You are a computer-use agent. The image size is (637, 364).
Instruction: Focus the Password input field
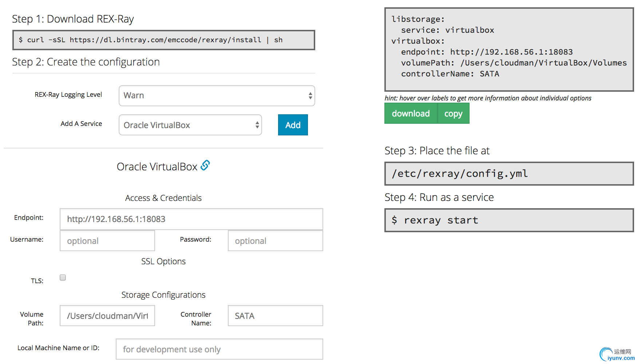(275, 241)
